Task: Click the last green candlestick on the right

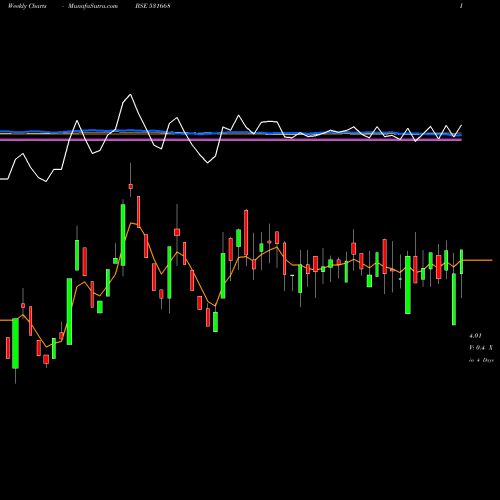Action: [462, 262]
